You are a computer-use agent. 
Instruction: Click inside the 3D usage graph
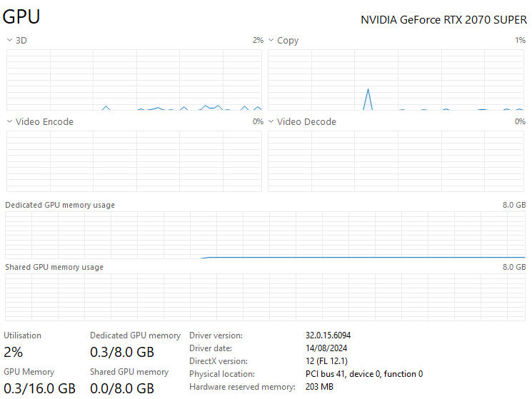point(134,79)
